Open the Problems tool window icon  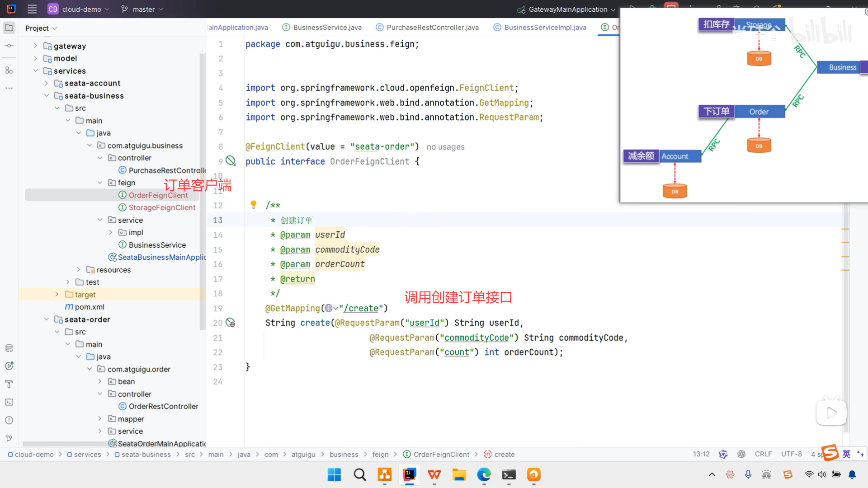[9, 420]
